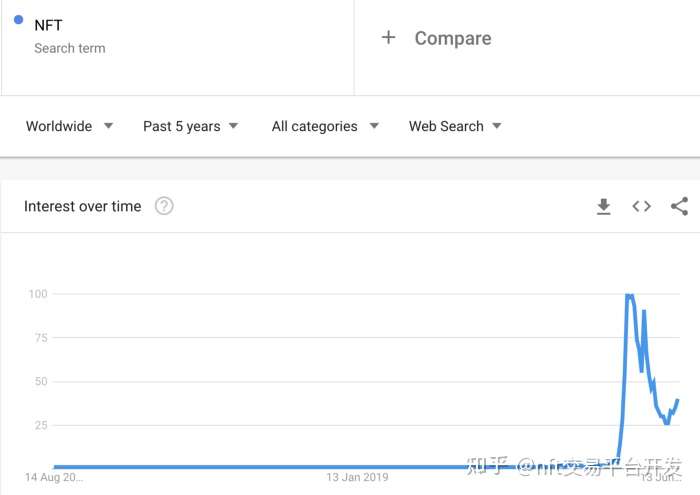The image size is (700, 495).
Task: Click the 14 Aug date axis label
Action: (x=54, y=477)
